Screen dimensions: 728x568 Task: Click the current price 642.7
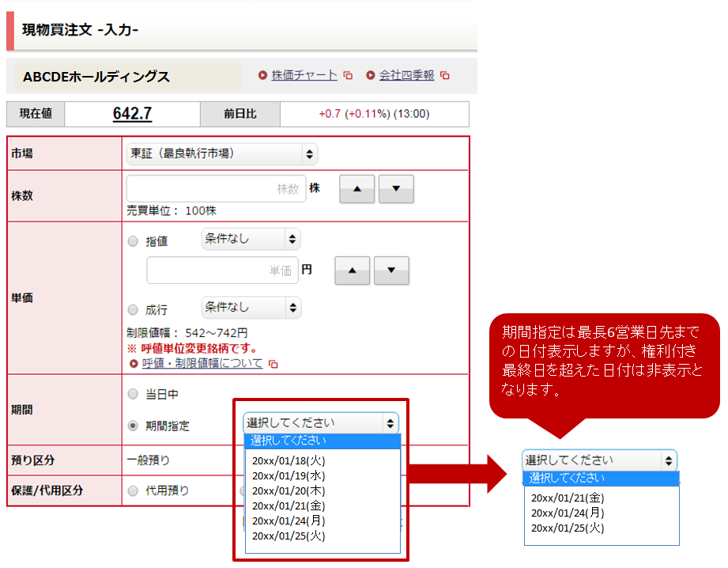click(x=132, y=114)
